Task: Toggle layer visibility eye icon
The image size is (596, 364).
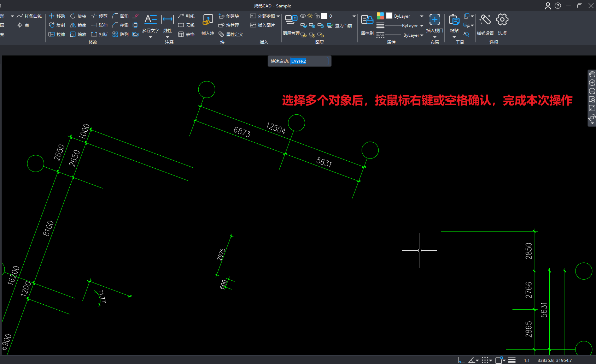Action: point(303,16)
